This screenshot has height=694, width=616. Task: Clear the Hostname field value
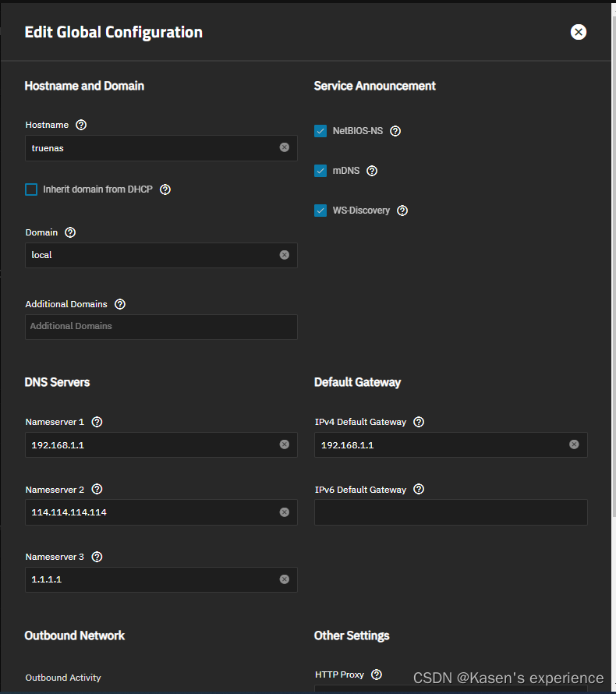[284, 147]
